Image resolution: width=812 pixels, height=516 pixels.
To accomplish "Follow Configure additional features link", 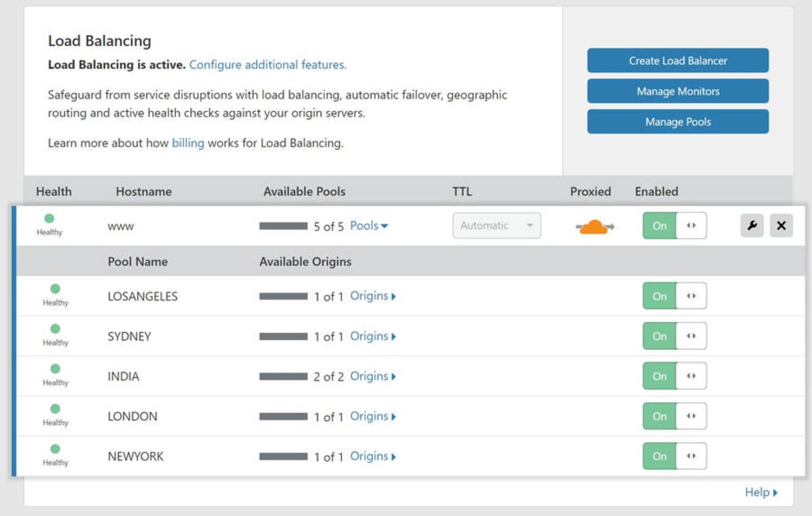I will [268, 65].
